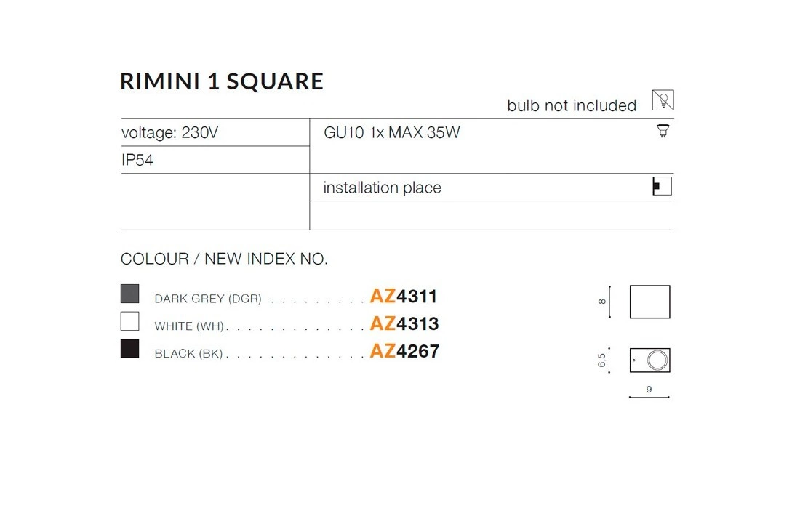This screenshot has width=800, height=532.
Task: Select the dark grey colour swatch
Action: [129, 294]
